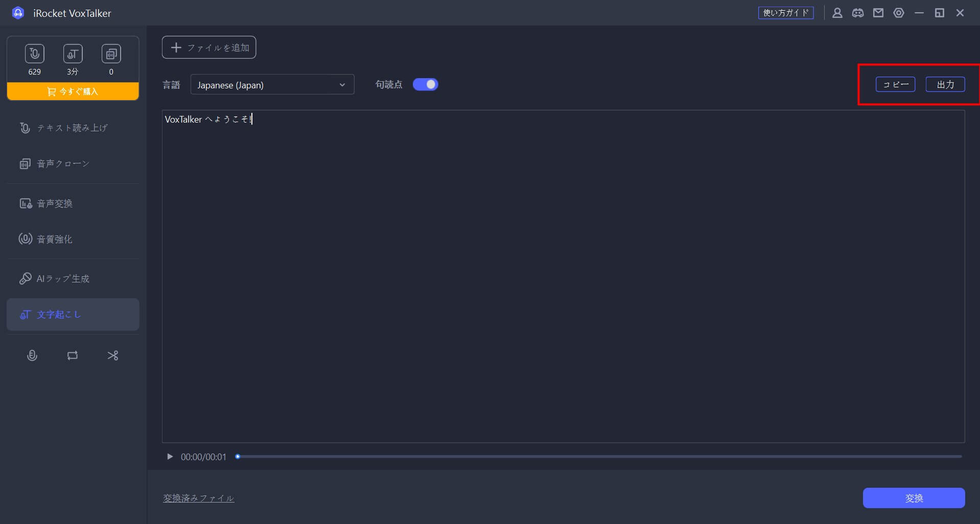Image resolution: width=980 pixels, height=524 pixels.
Task: Click the voice clone count icon
Action: [111, 54]
